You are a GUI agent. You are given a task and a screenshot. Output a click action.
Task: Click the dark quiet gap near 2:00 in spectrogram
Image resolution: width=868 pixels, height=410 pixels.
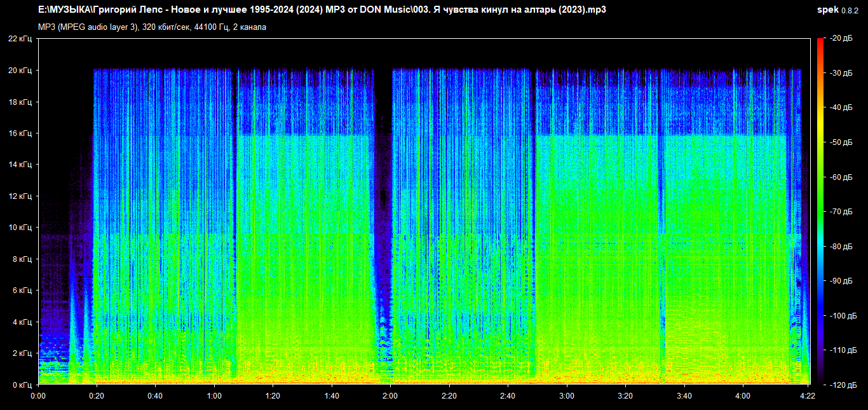pyautogui.click(x=383, y=191)
